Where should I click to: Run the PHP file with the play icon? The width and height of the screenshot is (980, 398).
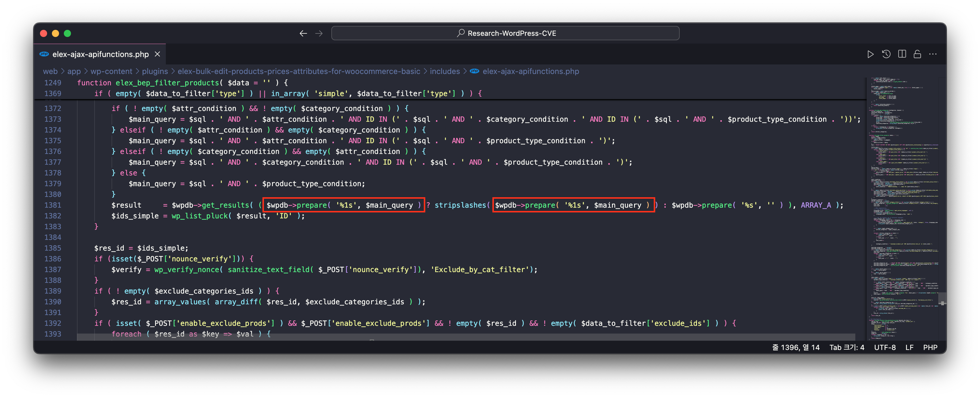tap(870, 54)
